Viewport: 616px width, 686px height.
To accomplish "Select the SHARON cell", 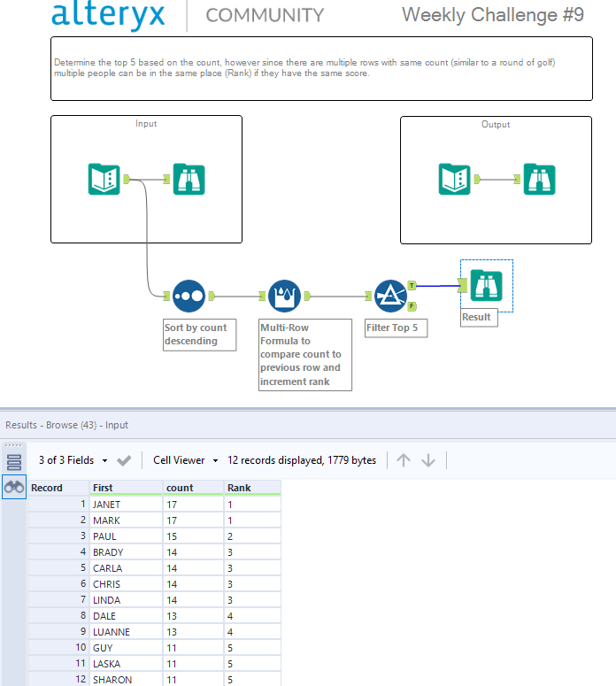I will [x=126, y=680].
